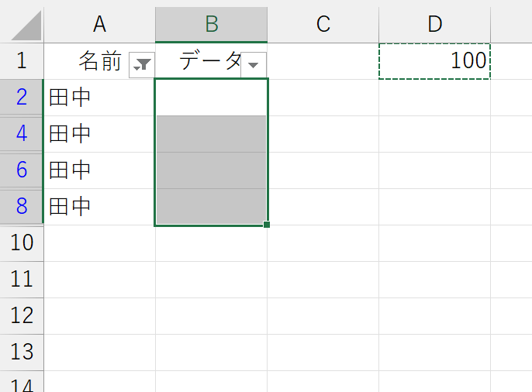Click cell A2 with 田中
The width and height of the screenshot is (532, 392).
pyautogui.click(x=100, y=98)
